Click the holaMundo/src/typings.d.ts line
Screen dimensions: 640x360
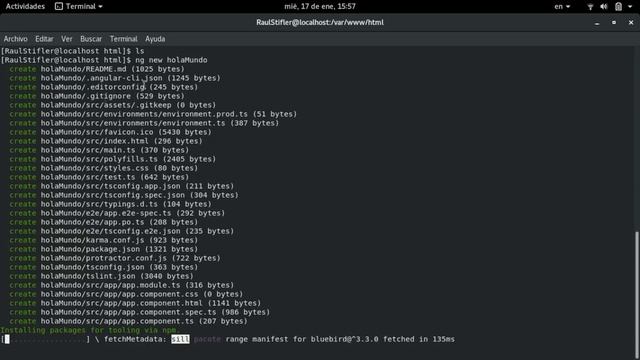pos(110,204)
